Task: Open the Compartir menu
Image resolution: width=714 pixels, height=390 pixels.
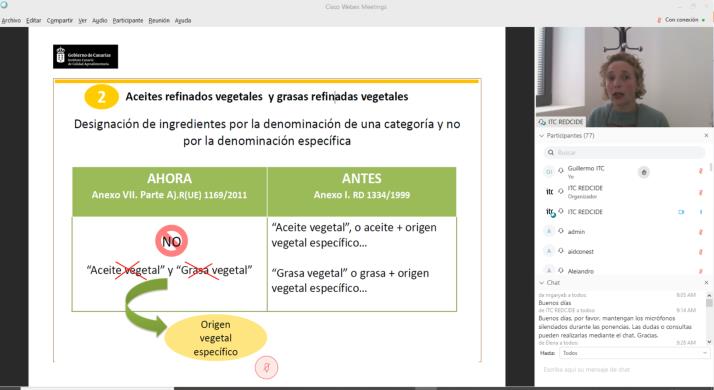Action: click(60, 21)
